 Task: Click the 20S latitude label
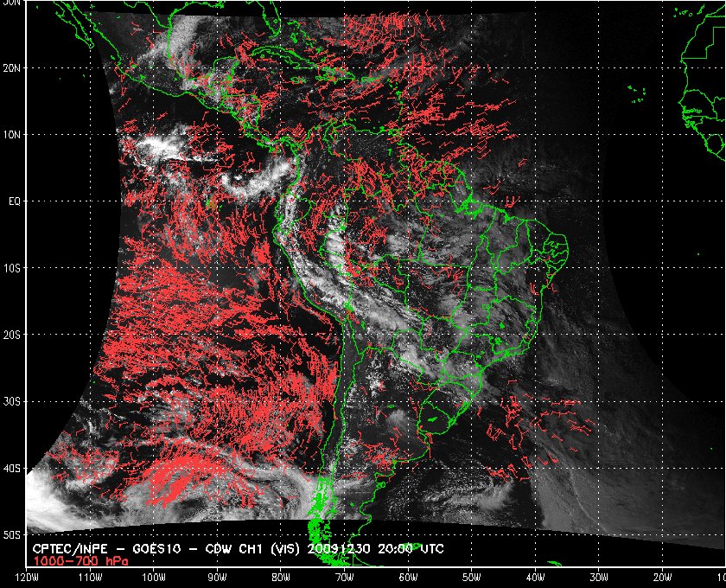[11, 335]
